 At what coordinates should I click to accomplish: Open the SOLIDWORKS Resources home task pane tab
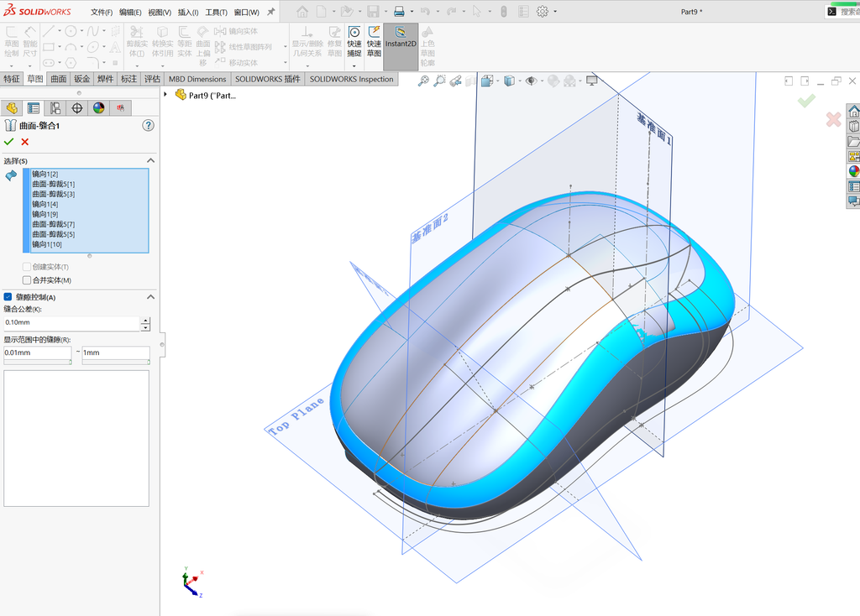(853, 112)
